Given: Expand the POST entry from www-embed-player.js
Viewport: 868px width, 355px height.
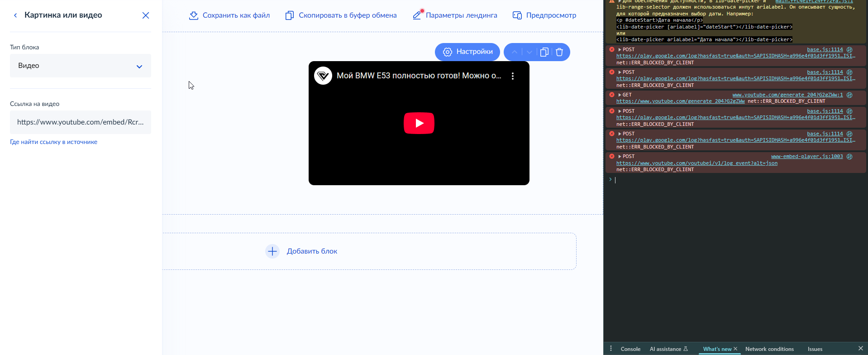Looking at the screenshot, I should point(620,157).
